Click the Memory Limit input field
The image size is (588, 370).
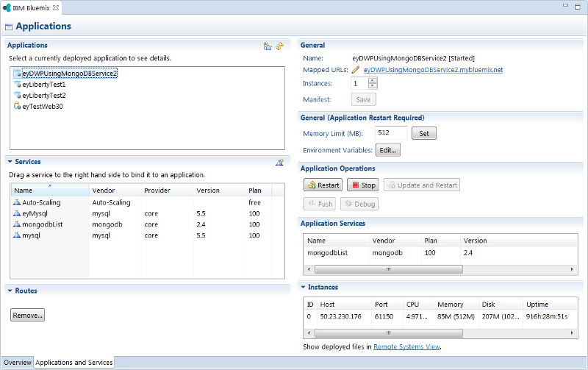click(x=391, y=133)
